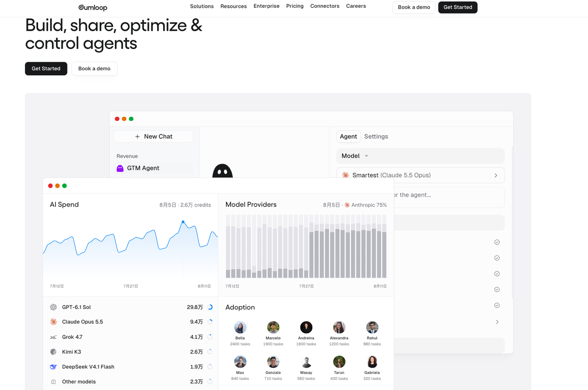Switch to the Settings tab
Screen dimensions: 588x390
(x=376, y=137)
